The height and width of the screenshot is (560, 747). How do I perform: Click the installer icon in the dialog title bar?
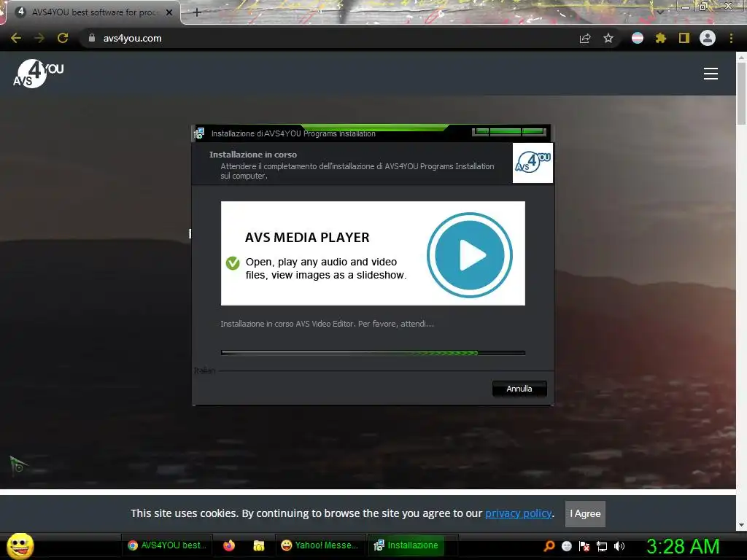click(x=199, y=133)
